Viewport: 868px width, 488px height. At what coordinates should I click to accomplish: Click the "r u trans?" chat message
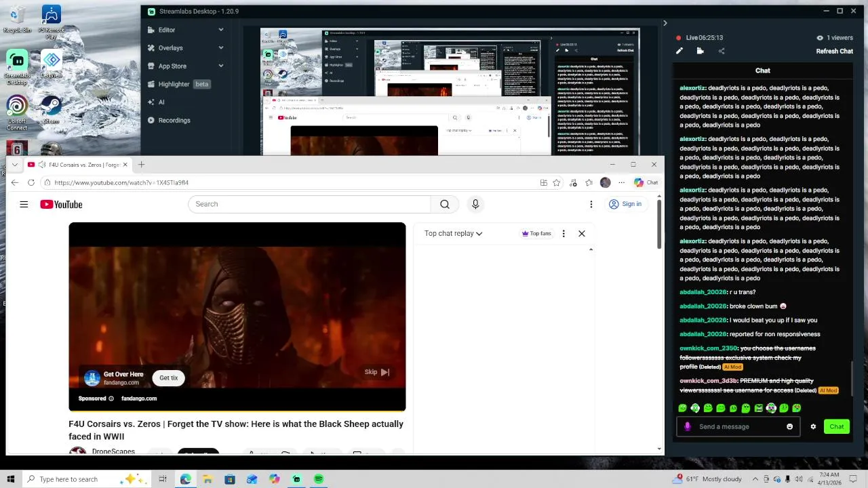pyautogui.click(x=742, y=292)
